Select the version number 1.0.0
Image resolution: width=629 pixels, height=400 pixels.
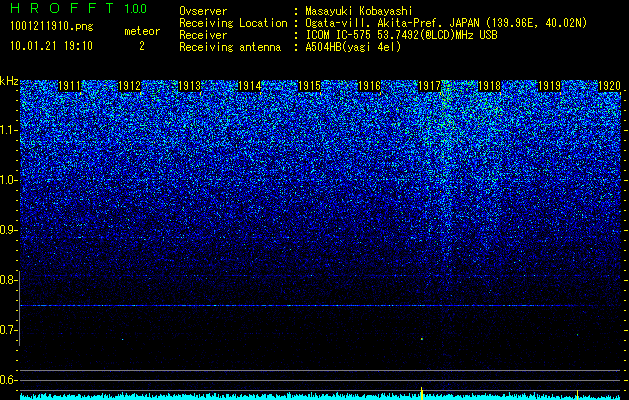tap(136, 8)
